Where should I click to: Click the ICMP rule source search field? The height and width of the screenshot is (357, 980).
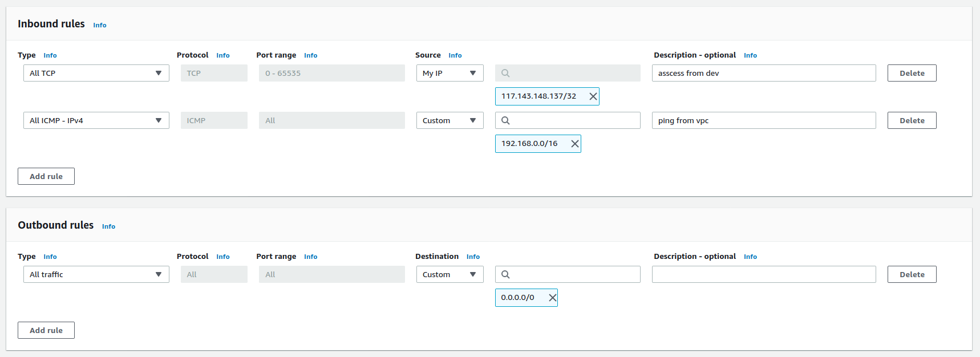(573, 120)
